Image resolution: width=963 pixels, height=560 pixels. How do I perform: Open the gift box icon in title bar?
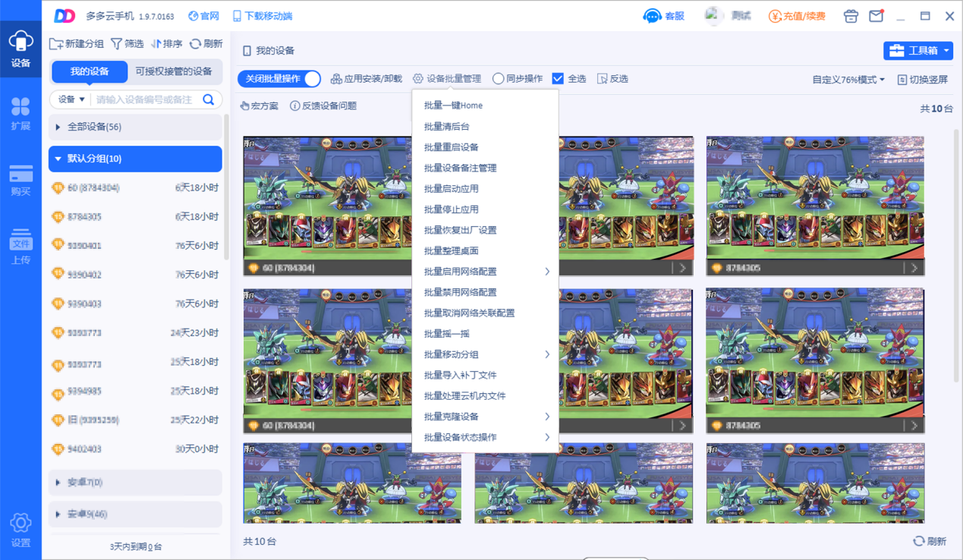tap(851, 16)
